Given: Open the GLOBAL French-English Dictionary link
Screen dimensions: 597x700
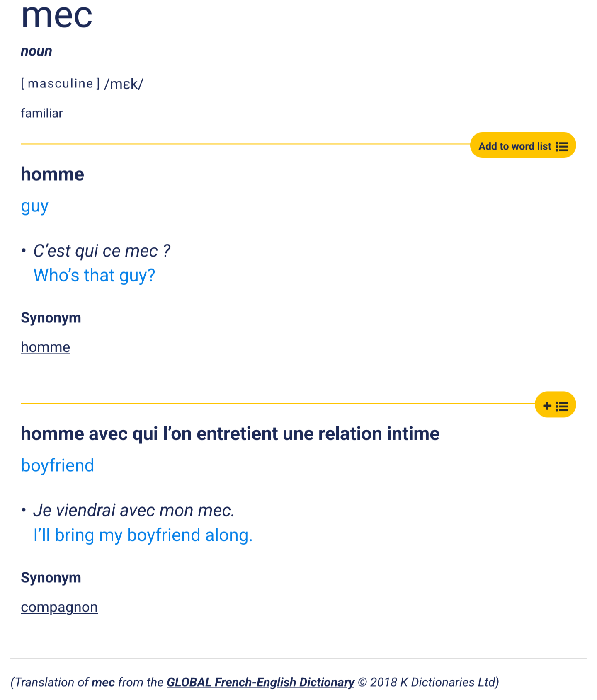Looking at the screenshot, I should pyautogui.click(x=260, y=682).
